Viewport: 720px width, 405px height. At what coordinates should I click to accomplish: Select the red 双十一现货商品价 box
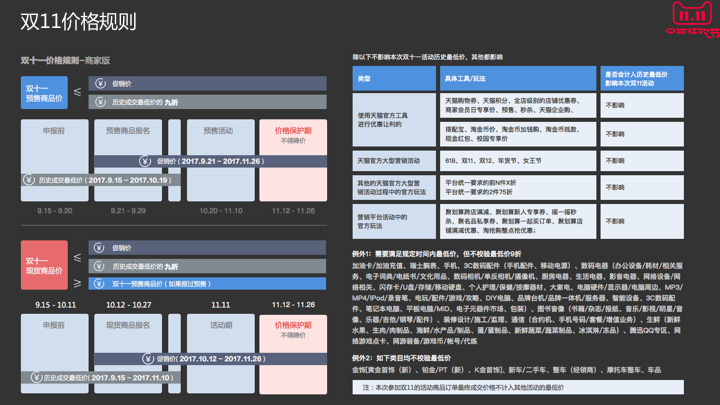44,266
